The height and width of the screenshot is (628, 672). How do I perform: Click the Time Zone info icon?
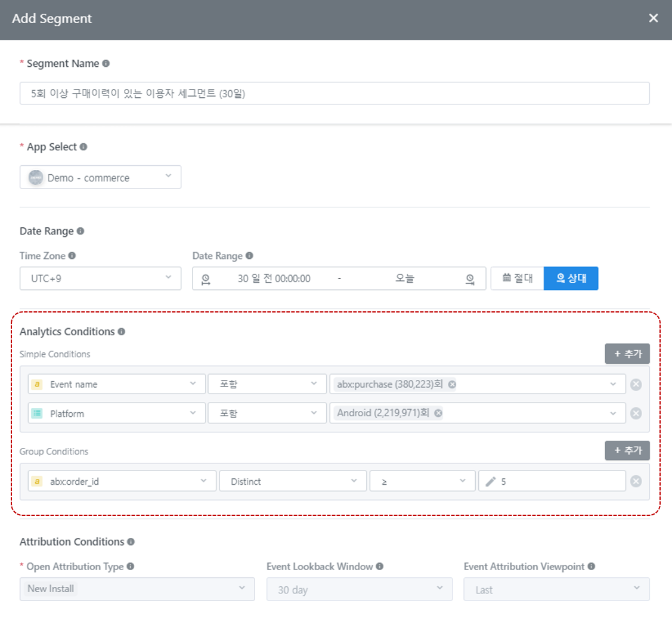click(72, 255)
